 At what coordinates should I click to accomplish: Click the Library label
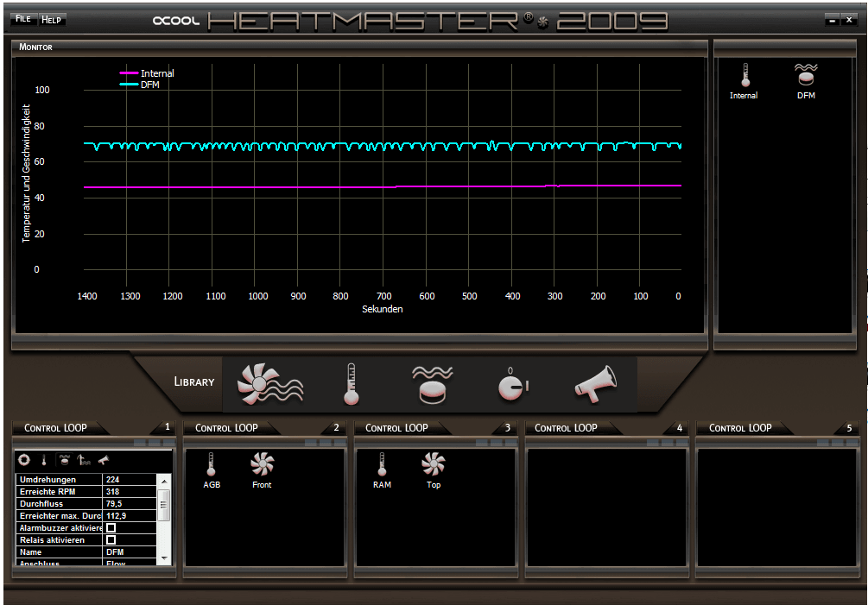193,382
